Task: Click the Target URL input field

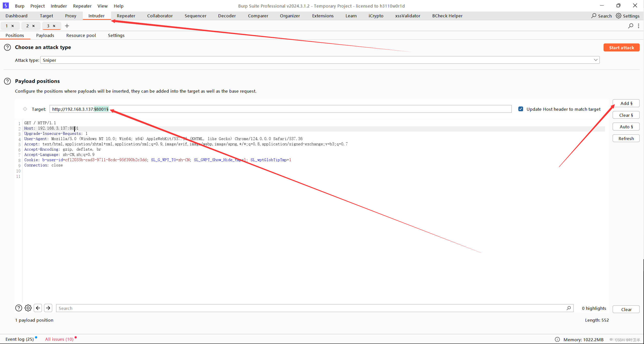Action: click(280, 109)
